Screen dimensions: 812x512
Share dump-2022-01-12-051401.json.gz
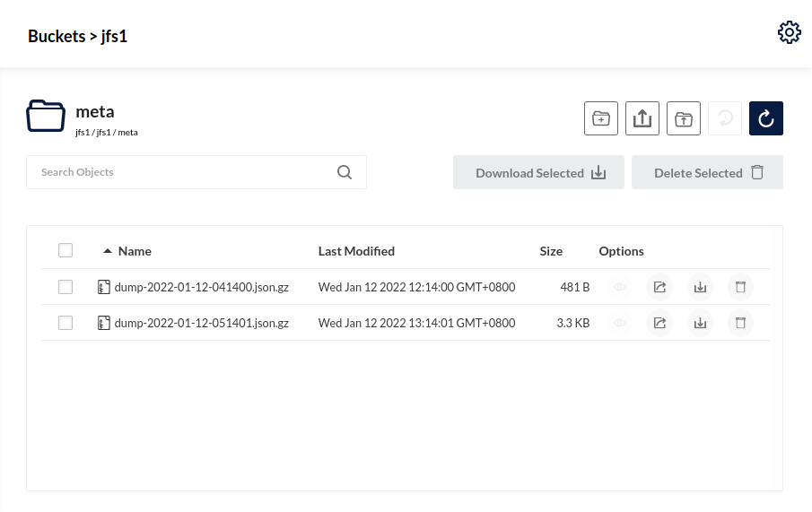pos(659,323)
